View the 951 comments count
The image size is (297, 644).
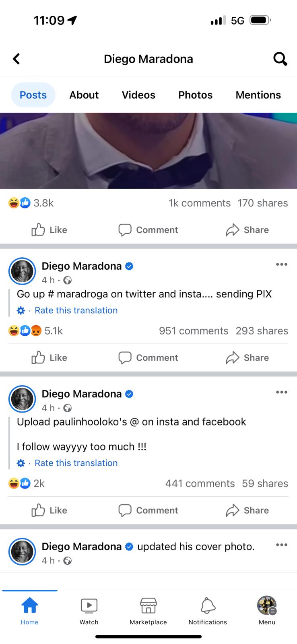click(193, 331)
